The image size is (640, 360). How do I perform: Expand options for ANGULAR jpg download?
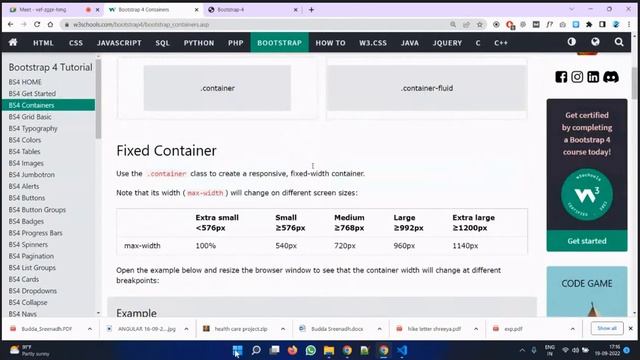186,329
